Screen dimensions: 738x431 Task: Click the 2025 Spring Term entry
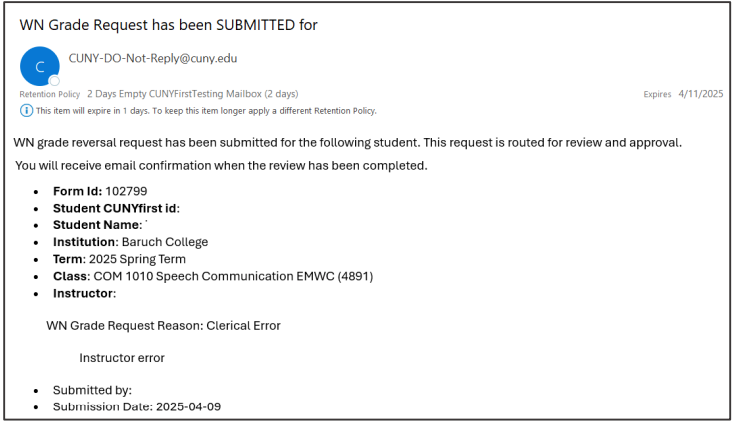[x=119, y=259]
